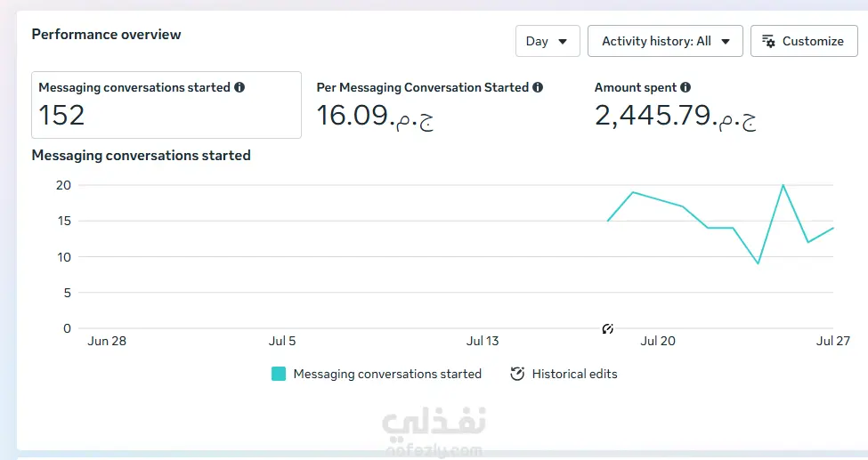Click the chart's lowest point near value 9
868x460 pixels.
coord(758,263)
